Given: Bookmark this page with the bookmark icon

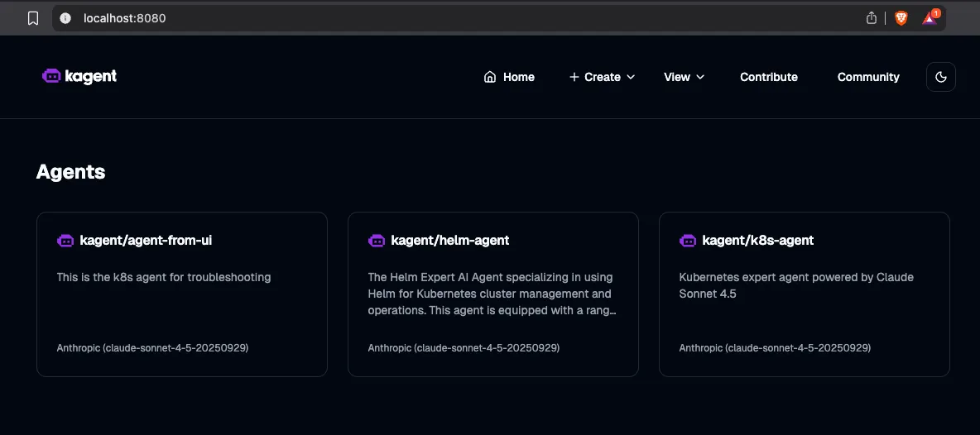Looking at the screenshot, I should point(33,18).
